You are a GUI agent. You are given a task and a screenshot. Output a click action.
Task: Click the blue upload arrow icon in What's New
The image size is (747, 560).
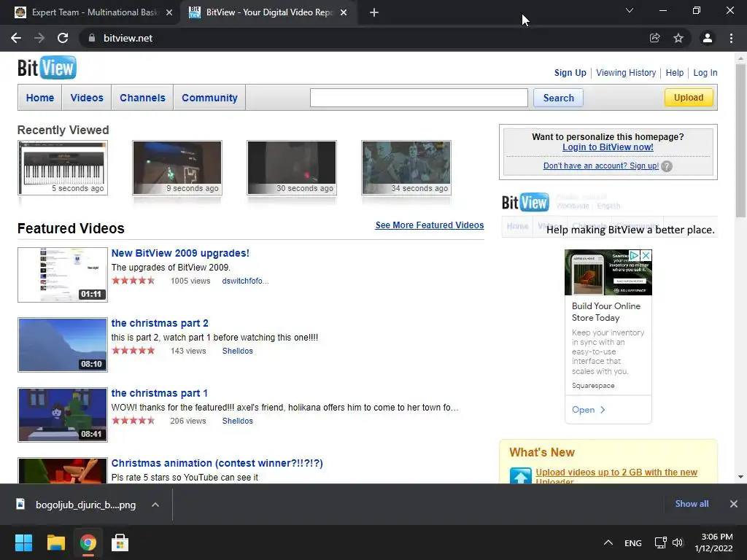pyautogui.click(x=520, y=475)
